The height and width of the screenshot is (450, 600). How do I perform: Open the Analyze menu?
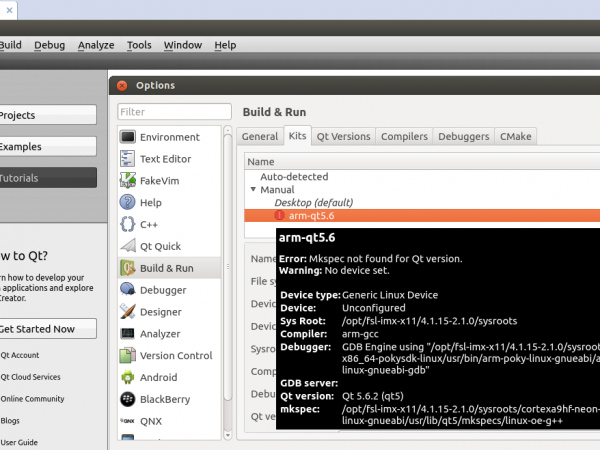click(96, 45)
